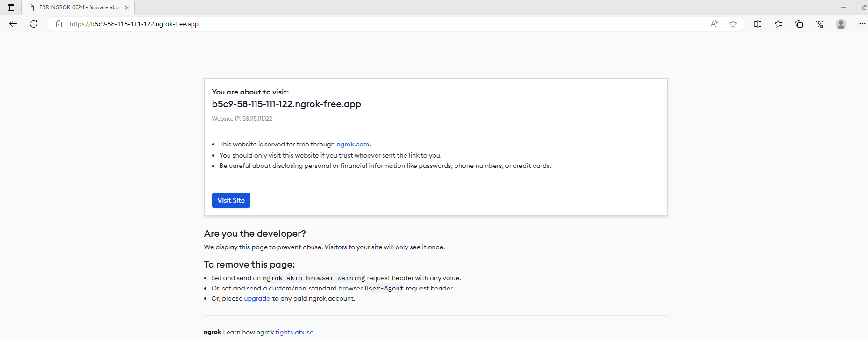Image resolution: width=868 pixels, height=341 pixels.
Task: Open Settings and more ellipsis menu
Action: tap(862, 24)
